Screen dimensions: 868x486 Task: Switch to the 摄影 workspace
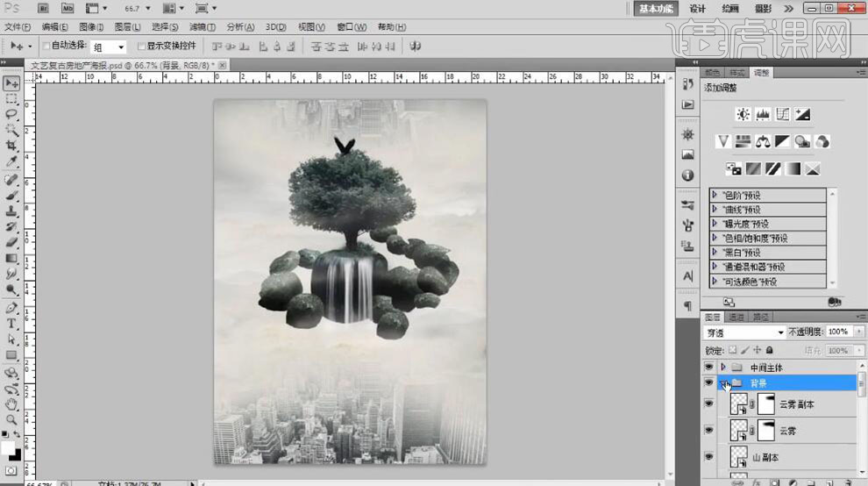pos(763,8)
